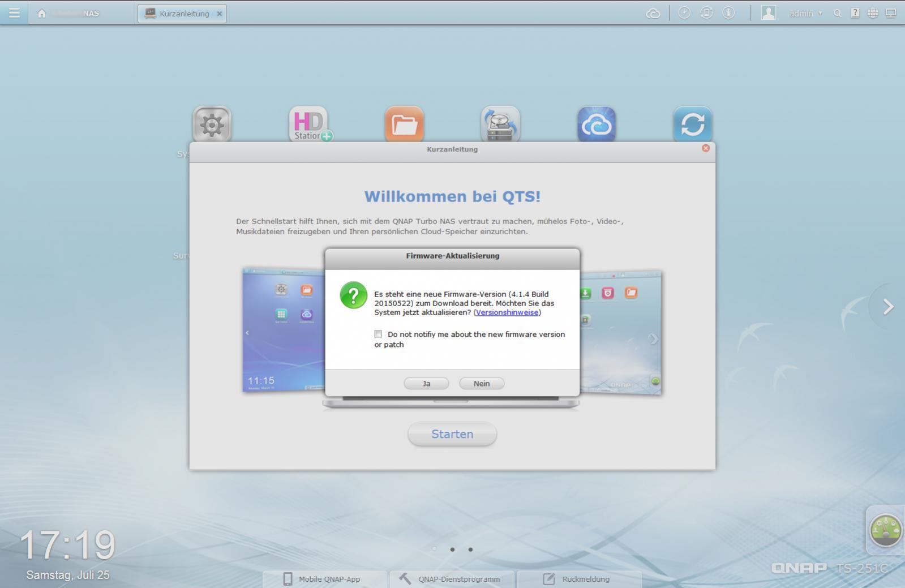
Task: Go to next desktop page arrow
Action: [888, 307]
